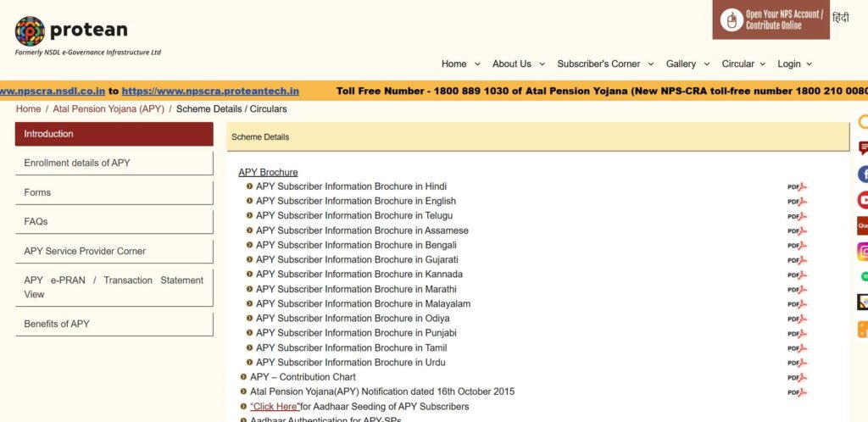Switch language to Hindi
The height and width of the screenshot is (422, 868).
pyautogui.click(x=840, y=18)
